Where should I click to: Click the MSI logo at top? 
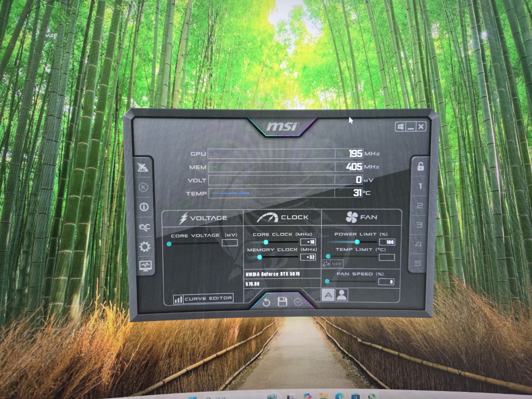coord(282,126)
